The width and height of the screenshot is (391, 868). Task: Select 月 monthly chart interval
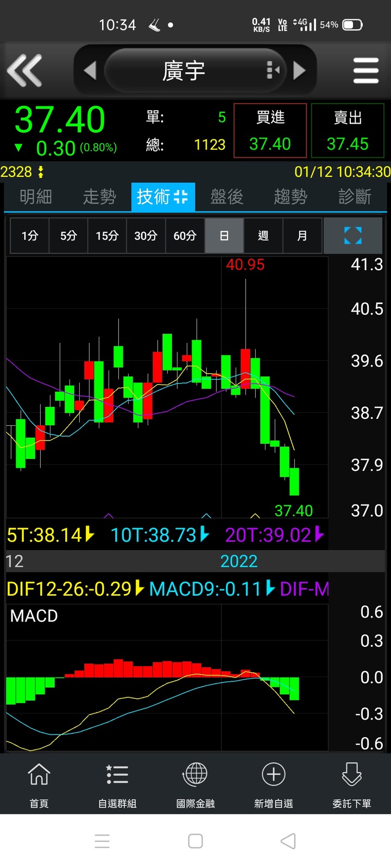[302, 235]
